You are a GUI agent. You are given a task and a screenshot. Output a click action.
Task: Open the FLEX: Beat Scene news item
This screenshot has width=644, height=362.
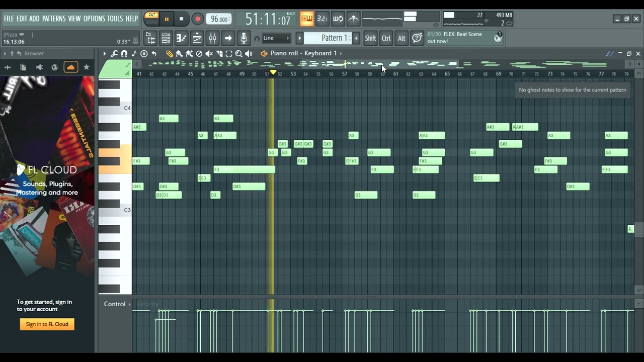tap(463, 38)
